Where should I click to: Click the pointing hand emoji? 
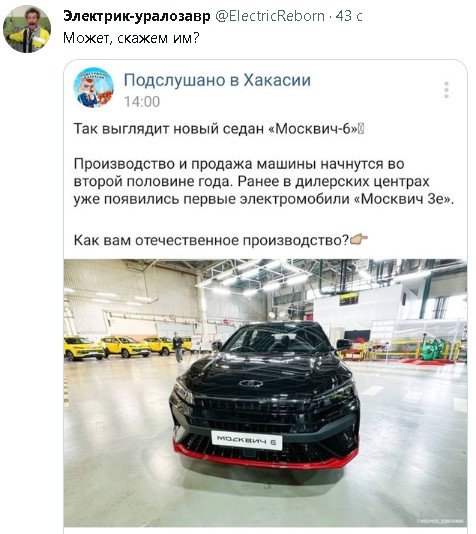[x=359, y=239]
